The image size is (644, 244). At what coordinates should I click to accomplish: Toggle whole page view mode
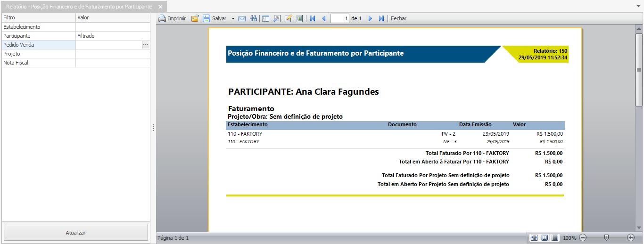(544, 238)
